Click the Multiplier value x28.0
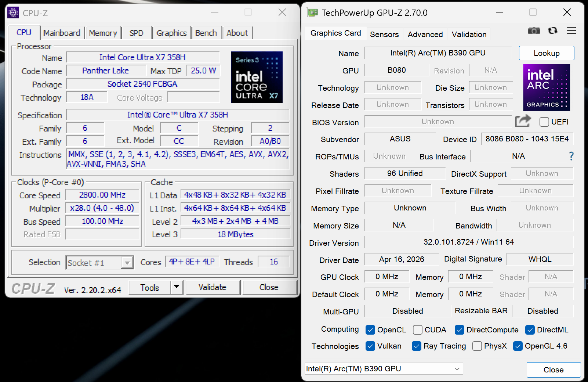Screen dimensions: 588x382 (x=102, y=208)
